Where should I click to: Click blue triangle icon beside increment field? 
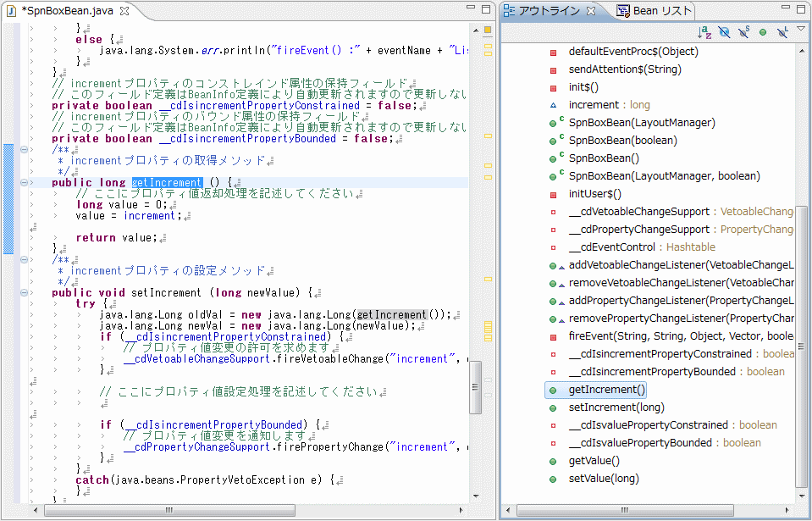(553, 105)
